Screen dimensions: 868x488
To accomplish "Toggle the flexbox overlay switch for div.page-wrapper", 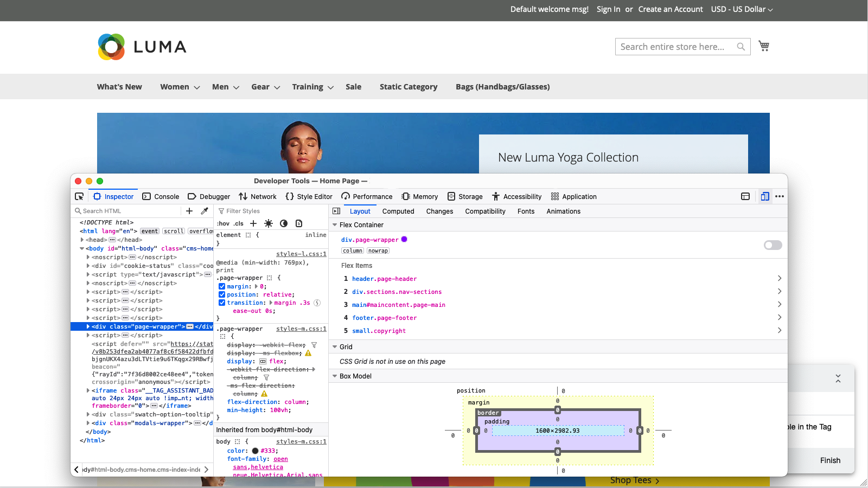I will pos(773,245).
